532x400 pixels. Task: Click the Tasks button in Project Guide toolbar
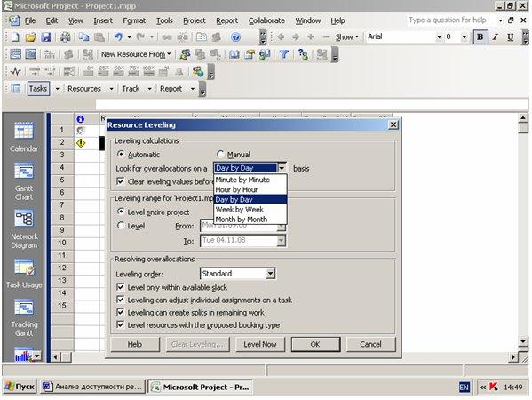click(38, 89)
